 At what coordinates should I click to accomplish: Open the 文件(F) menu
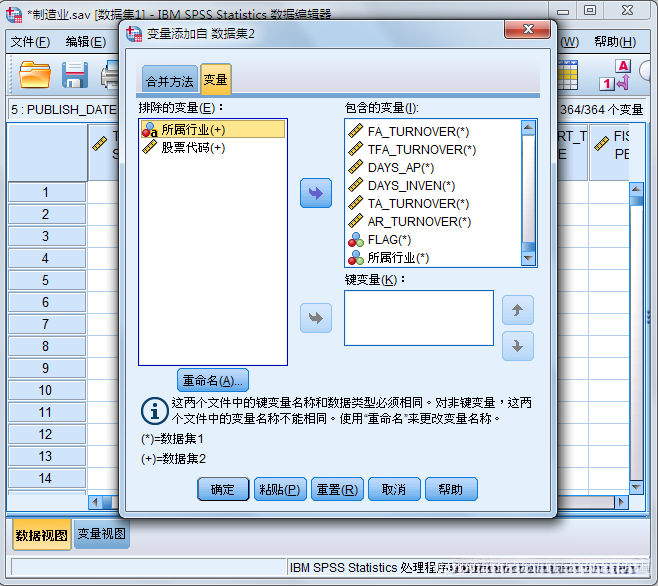[30, 42]
